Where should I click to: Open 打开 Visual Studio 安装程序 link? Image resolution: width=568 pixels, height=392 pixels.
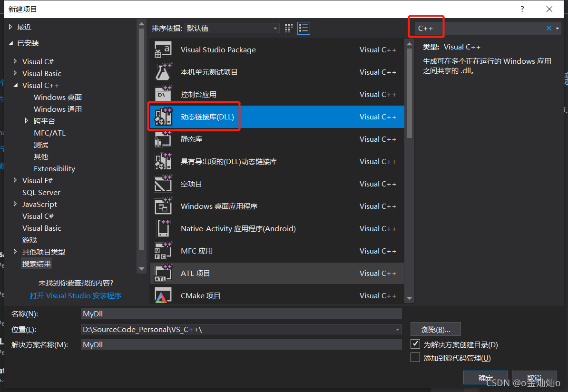(75, 295)
